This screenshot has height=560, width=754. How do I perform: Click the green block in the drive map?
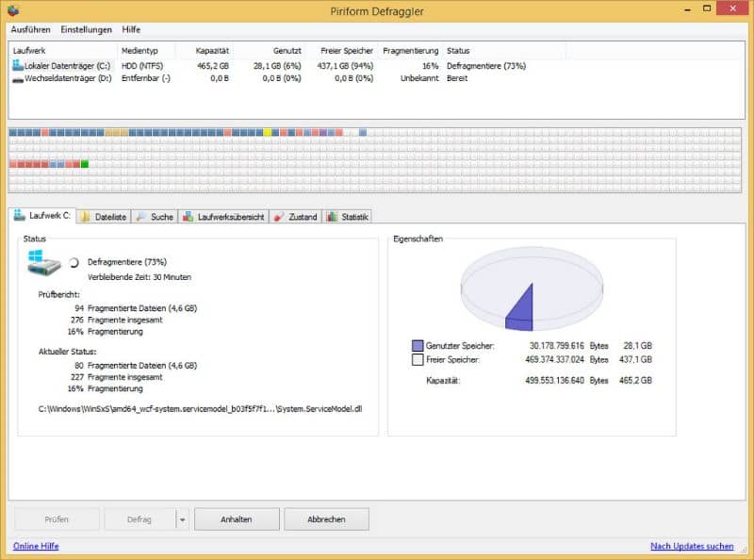(x=85, y=164)
